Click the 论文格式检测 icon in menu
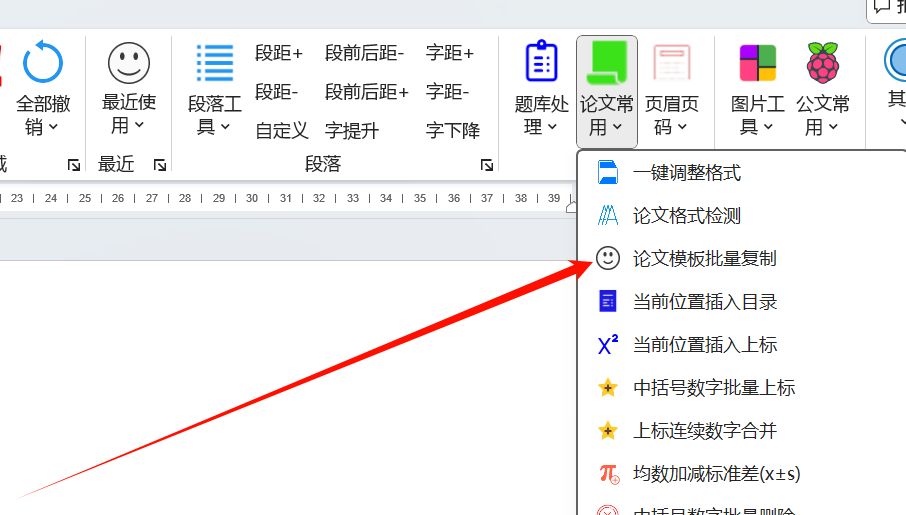The height and width of the screenshot is (515, 906). (x=607, y=216)
